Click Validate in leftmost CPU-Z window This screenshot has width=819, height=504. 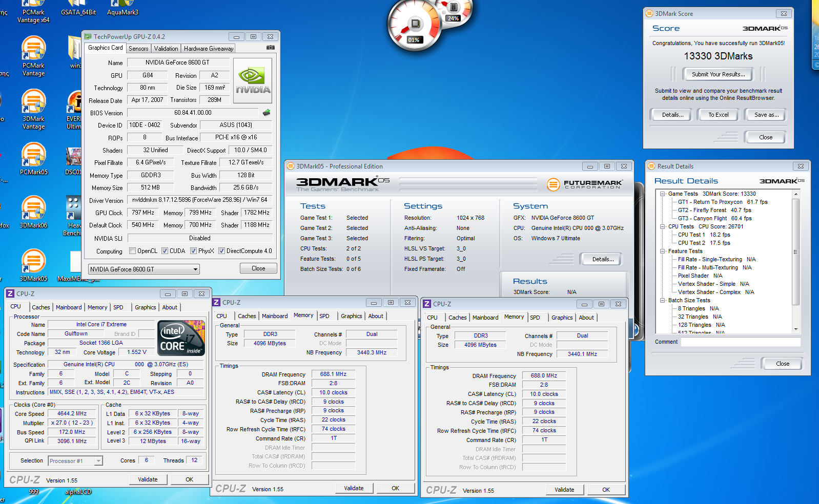pos(148,479)
